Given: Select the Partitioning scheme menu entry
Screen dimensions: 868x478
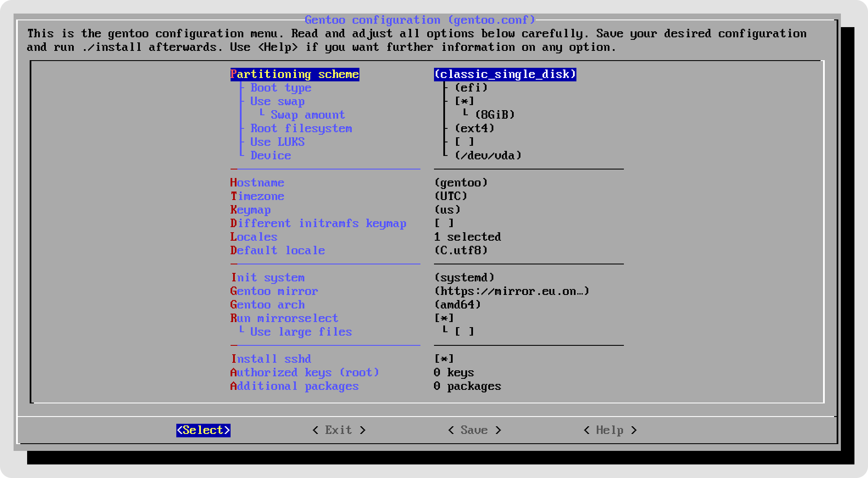Looking at the screenshot, I should (295, 74).
